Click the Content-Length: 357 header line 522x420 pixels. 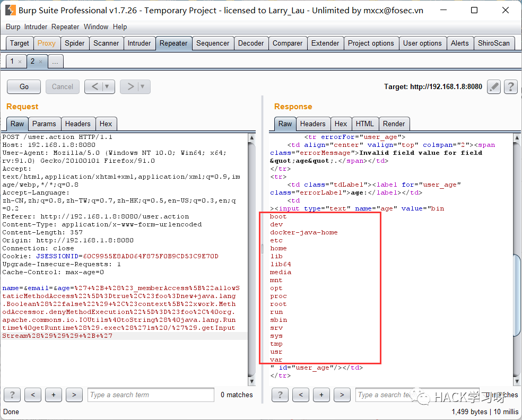pos(42,232)
